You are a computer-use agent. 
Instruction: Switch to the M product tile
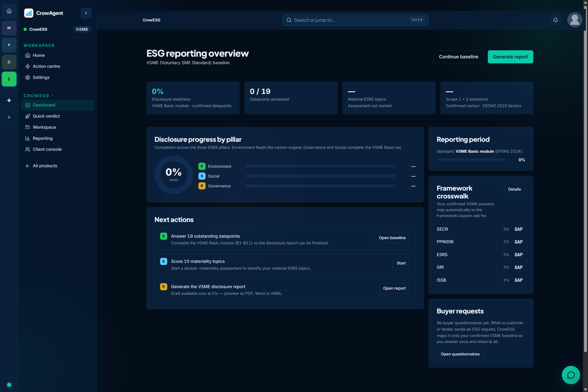tap(9, 28)
